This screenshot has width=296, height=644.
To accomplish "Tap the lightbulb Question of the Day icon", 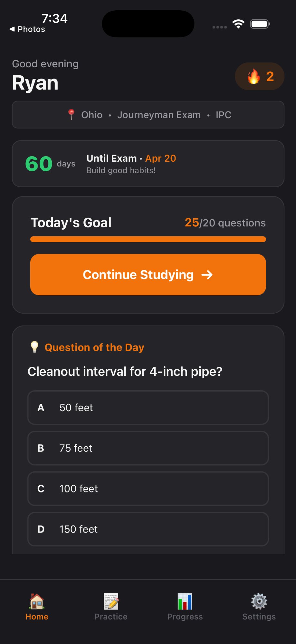I will point(34,347).
